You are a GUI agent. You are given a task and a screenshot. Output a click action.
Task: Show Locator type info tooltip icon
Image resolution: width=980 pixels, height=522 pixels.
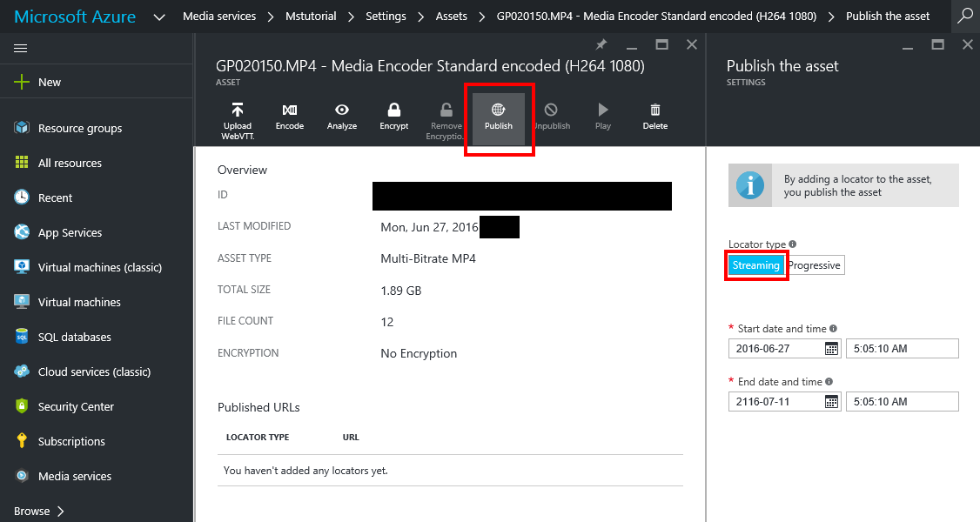793,244
